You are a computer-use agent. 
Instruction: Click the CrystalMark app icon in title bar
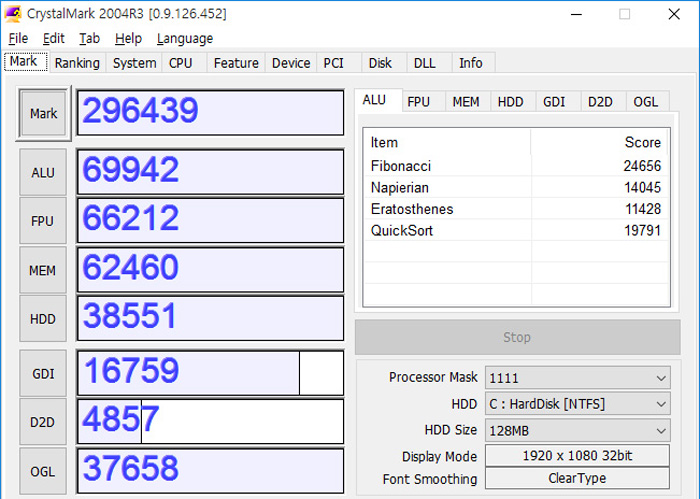12,14
